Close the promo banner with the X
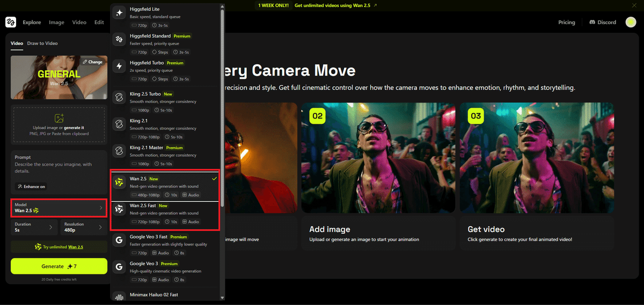This screenshot has height=305, width=644. click(634, 5)
